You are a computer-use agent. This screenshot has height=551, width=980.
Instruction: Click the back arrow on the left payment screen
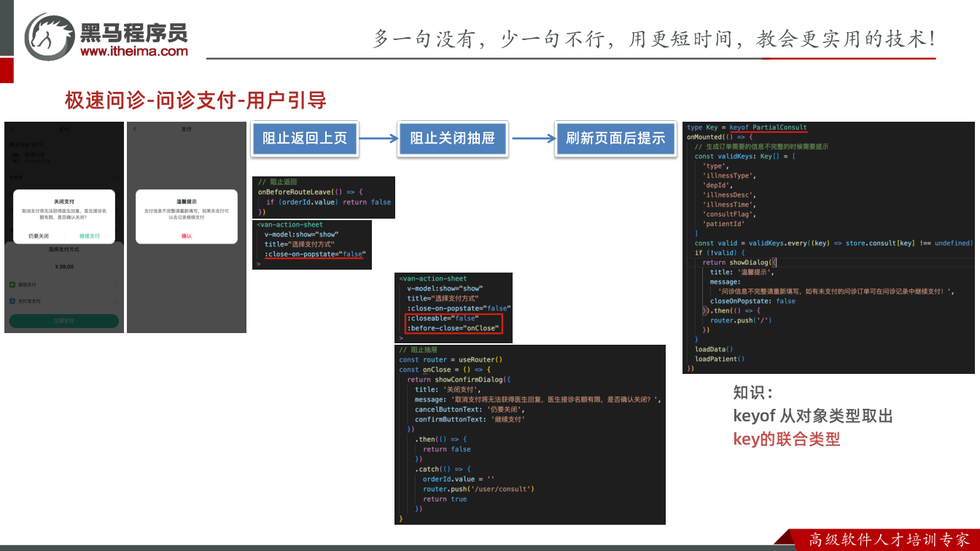coord(12,129)
